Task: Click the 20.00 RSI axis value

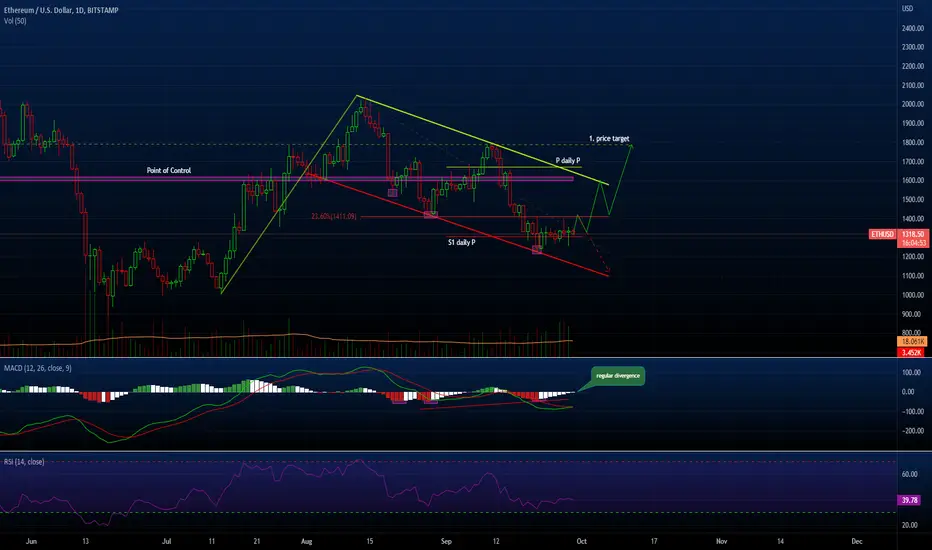Action: 909,524
